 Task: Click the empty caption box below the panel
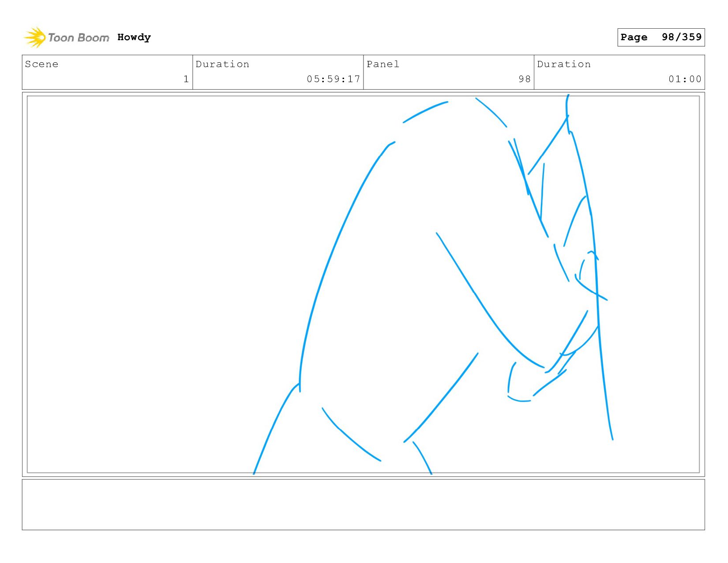click(363, 505)
